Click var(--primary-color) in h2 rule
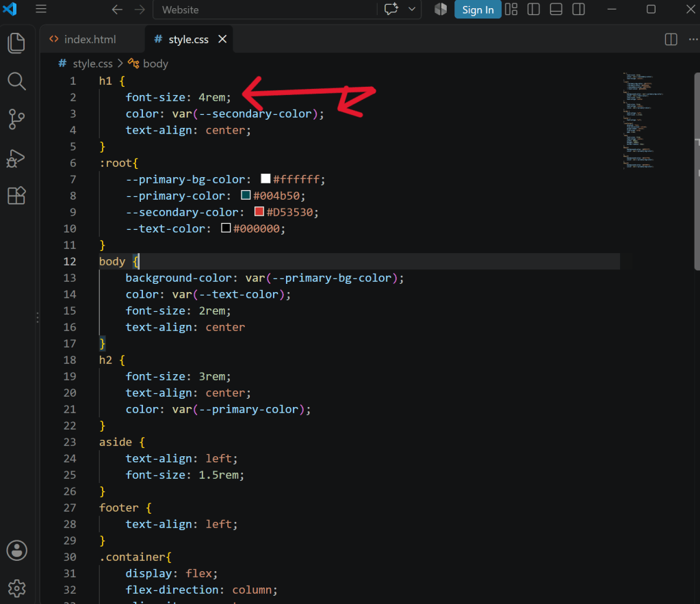Viewport: 700px width, 604px height. pos(238,409)
